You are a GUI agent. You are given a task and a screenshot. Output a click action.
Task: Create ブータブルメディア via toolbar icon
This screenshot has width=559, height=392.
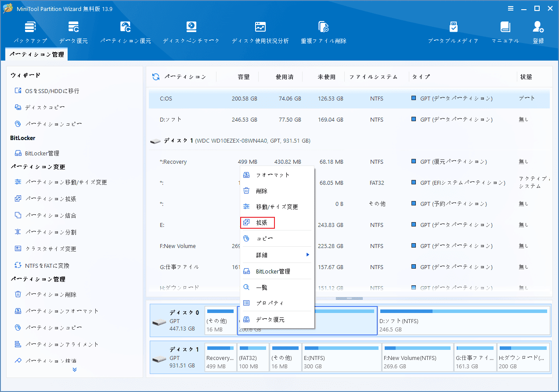pos(454,32)
